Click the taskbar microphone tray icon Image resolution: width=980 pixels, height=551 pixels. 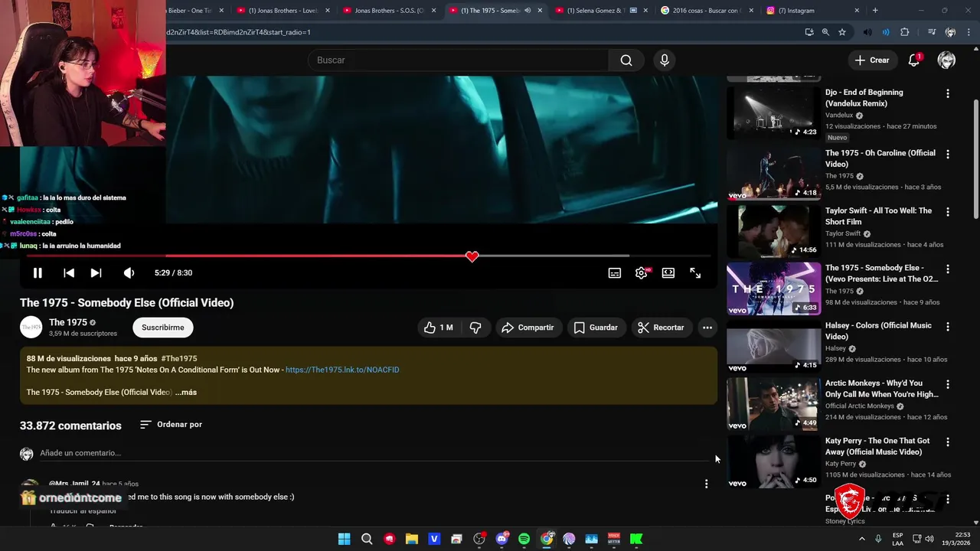coord(878,539)
